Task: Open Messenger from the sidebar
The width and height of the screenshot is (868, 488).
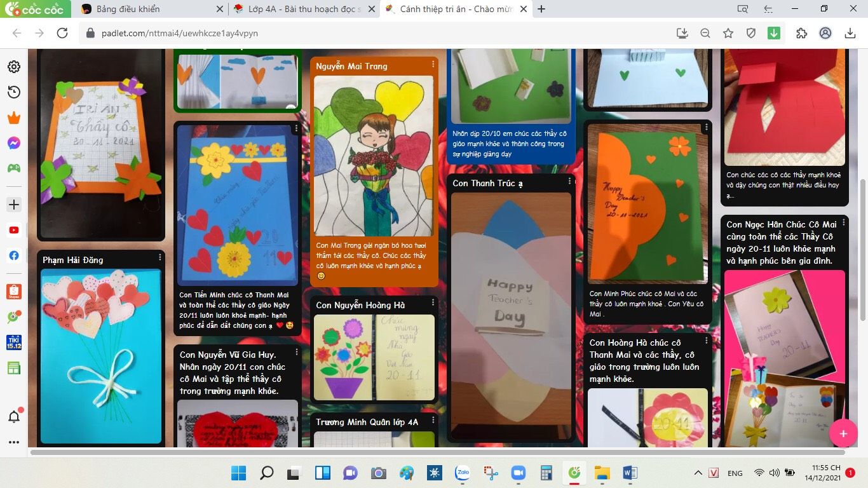Action: (x=14, y=143)
